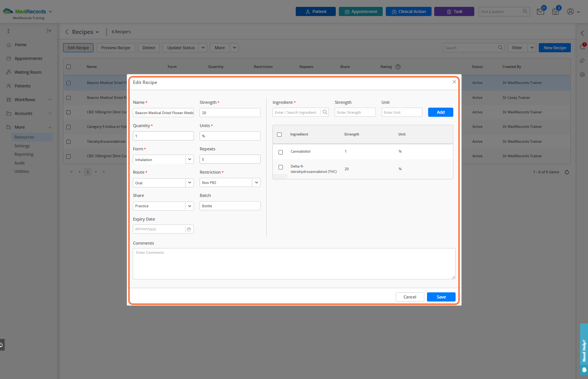The height and width of the screenshot is (379, 588).
Task: Open the tasks calendar icon with badge 3
Action: tap(556, 11)
